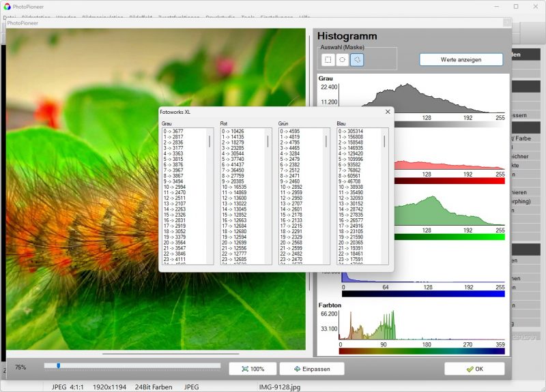The width and height of the screenshot is (546, 392).
Task: Select row '23 -> 4111' in Grau list
Action: pyautogui.click(x=175, y=259)
